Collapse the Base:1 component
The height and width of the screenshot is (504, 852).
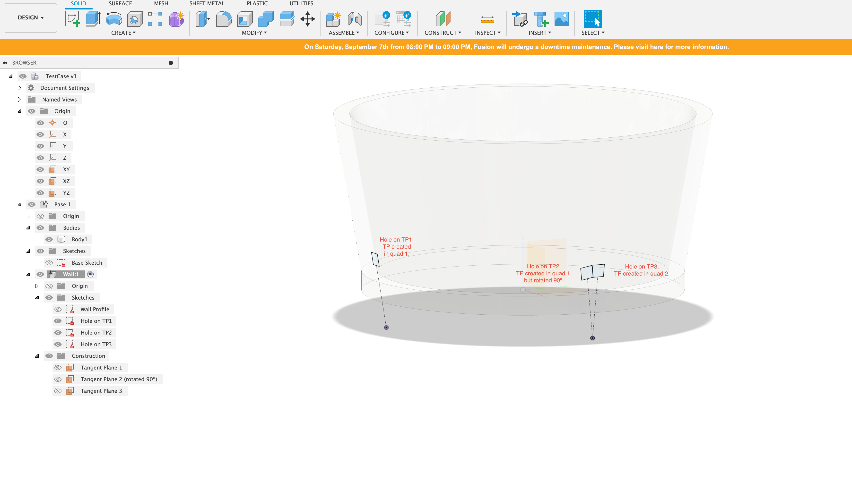[19, 204]
